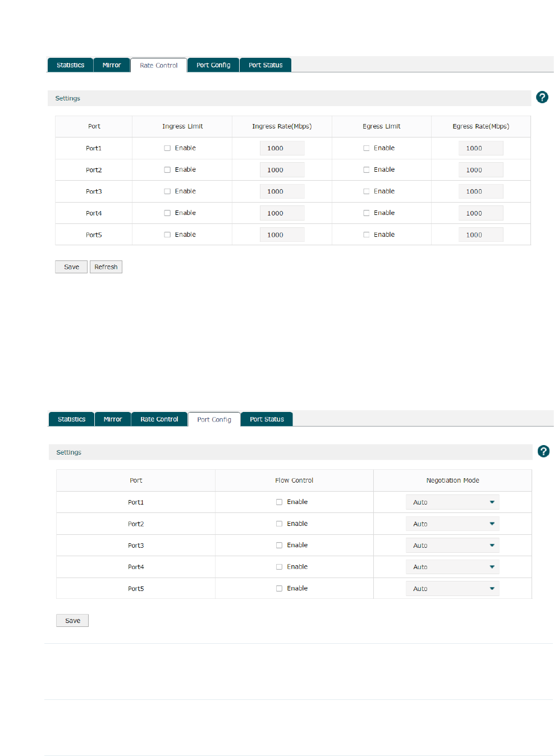Open Negotiation Mode dropdown for Port4
The height and width of the screenshot is (756, 554).
point(452,567)
